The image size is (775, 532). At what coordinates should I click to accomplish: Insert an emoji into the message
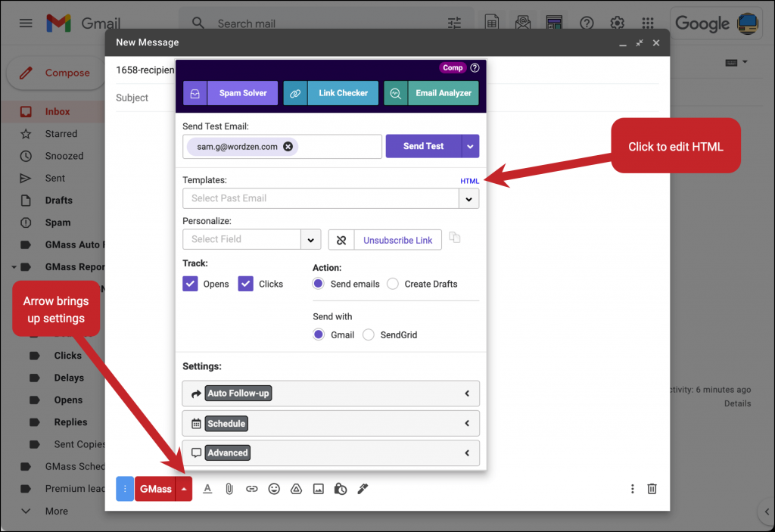coord(274,489)
